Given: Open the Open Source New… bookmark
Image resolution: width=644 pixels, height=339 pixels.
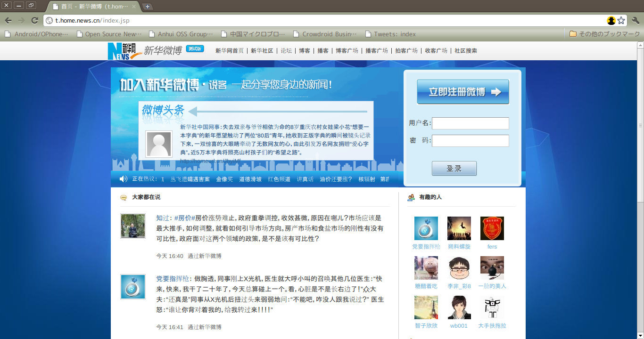Looking at the screenshot, I should (x=109, y=34).
